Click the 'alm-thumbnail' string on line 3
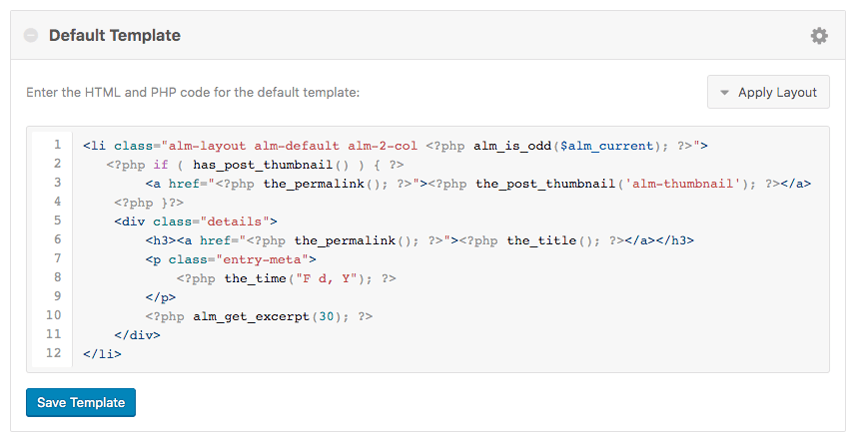The image size is (856, 442). [x=682, y=184]
